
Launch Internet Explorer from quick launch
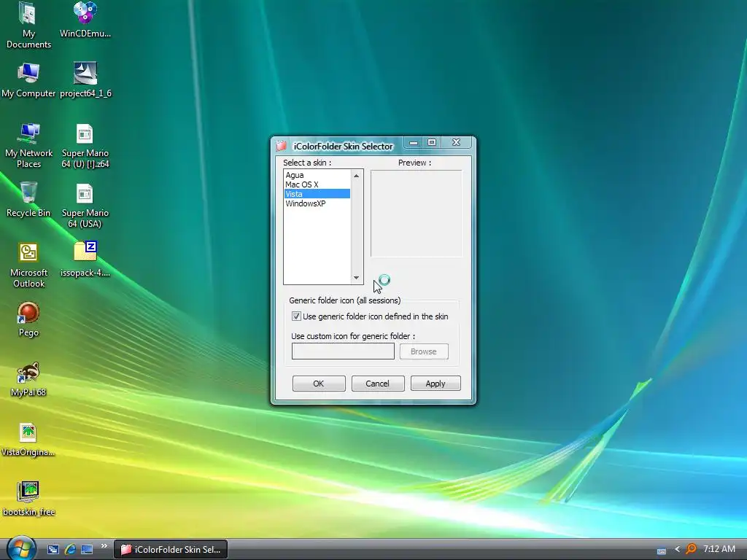[70, 550]
